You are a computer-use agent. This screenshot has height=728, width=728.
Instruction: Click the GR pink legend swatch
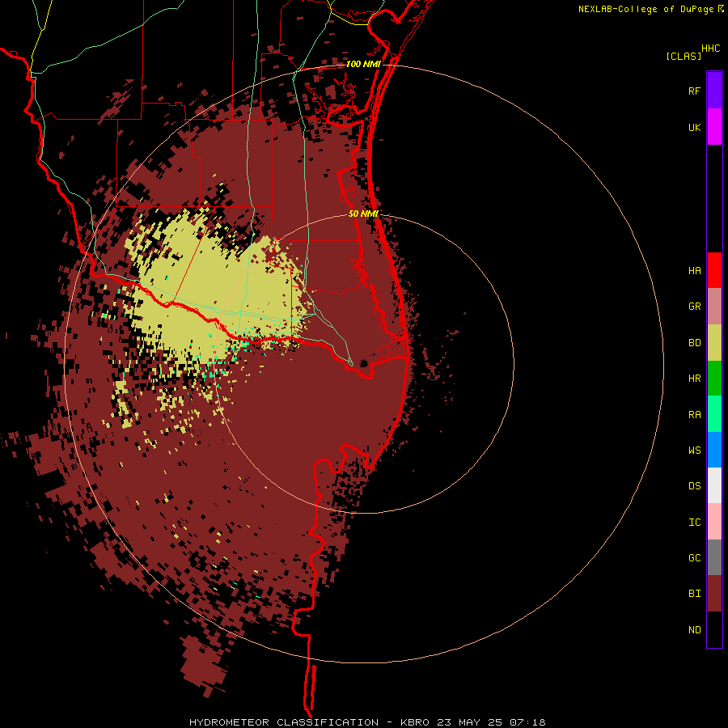[x=714, y=307]
